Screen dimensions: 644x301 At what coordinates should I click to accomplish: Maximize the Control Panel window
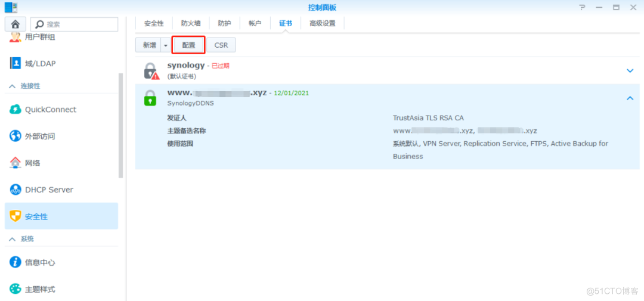(616, 7)
